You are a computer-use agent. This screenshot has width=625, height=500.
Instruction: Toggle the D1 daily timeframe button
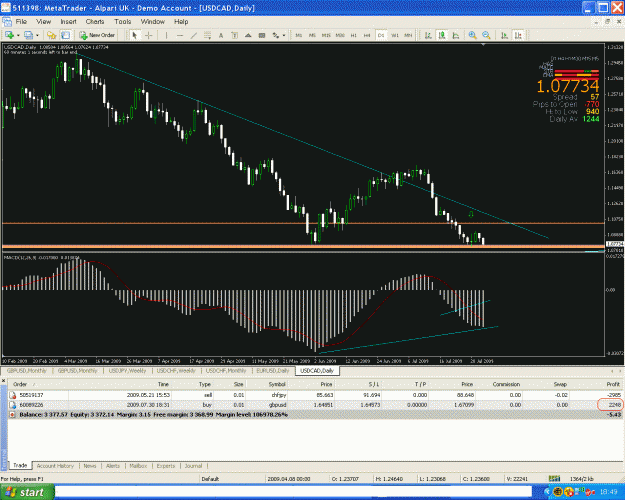click(381, 35)
